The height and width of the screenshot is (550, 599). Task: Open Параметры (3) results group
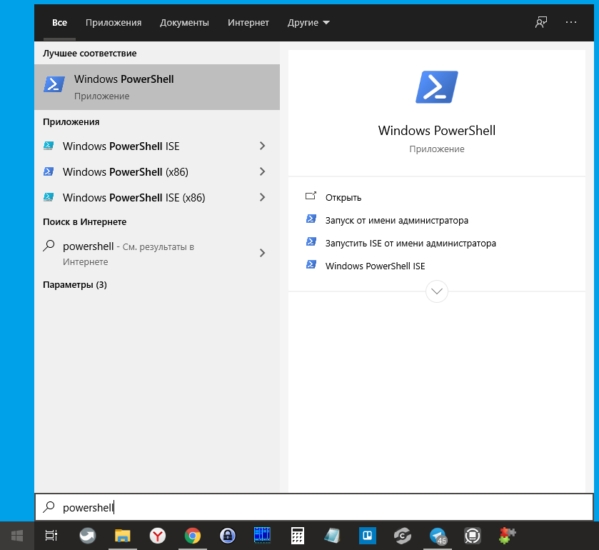(x=74, y=285)
